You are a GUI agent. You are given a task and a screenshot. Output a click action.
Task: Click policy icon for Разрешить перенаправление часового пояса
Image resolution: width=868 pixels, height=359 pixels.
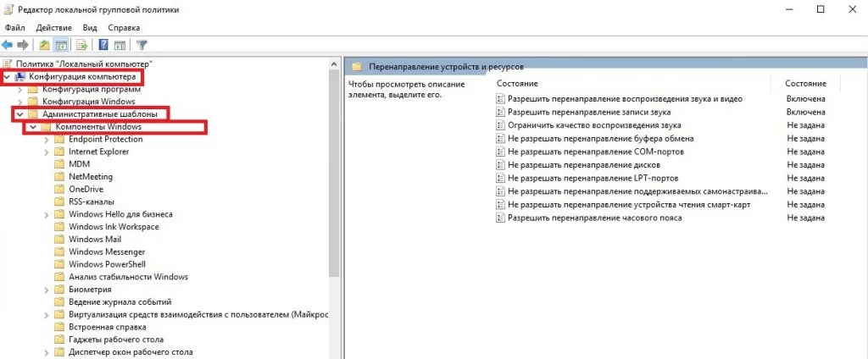pos(500,218)
